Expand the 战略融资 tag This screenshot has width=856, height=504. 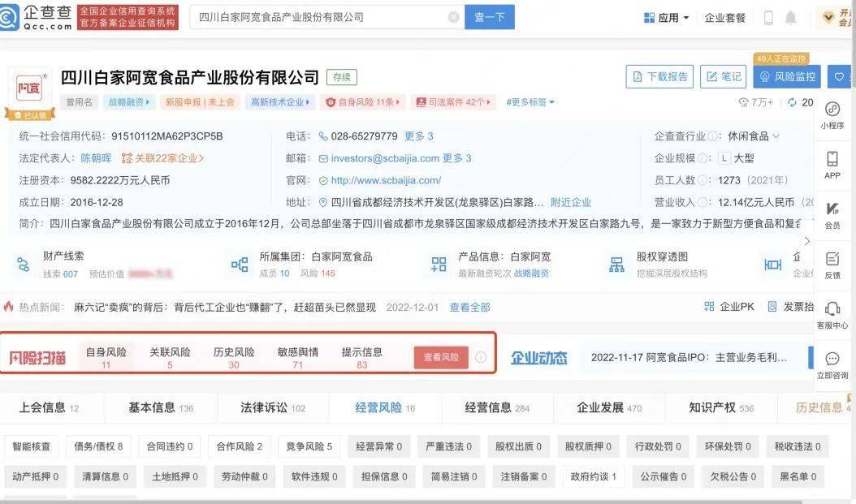click(129, 102)
